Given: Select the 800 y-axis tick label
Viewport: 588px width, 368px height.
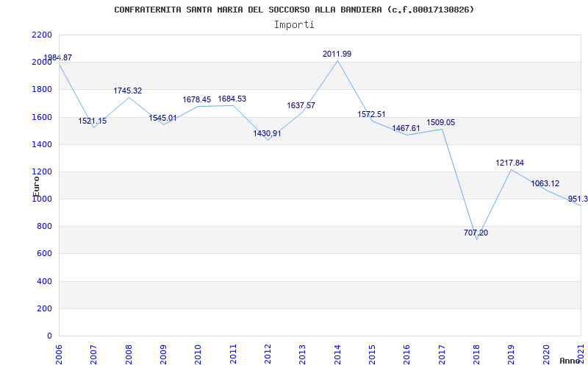Looking at the screenshot, I should click(45, 227).
